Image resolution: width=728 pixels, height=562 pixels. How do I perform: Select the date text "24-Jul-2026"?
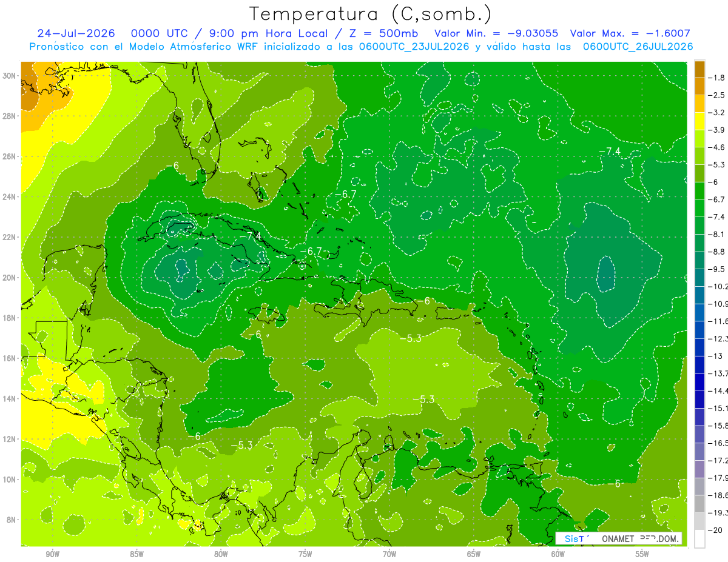tap(75, 33)
